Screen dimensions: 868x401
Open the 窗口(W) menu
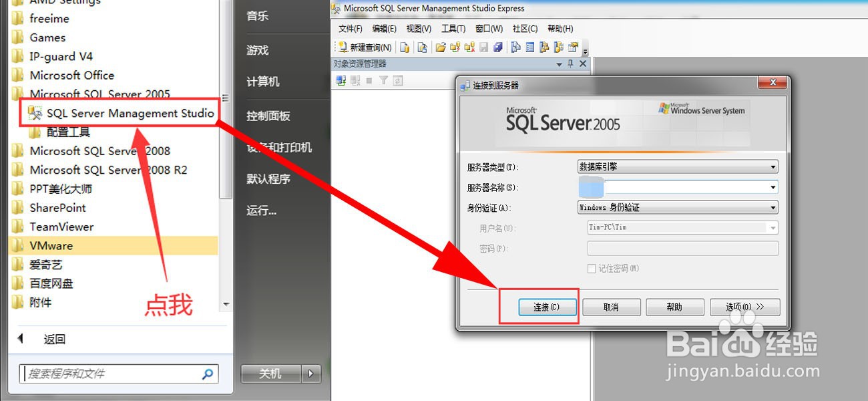(x=489, y=29)
